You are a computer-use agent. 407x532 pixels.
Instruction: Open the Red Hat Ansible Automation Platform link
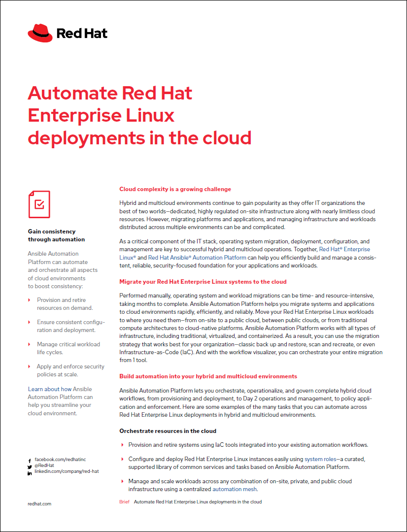pyautogui.click(x=197, y=258)
